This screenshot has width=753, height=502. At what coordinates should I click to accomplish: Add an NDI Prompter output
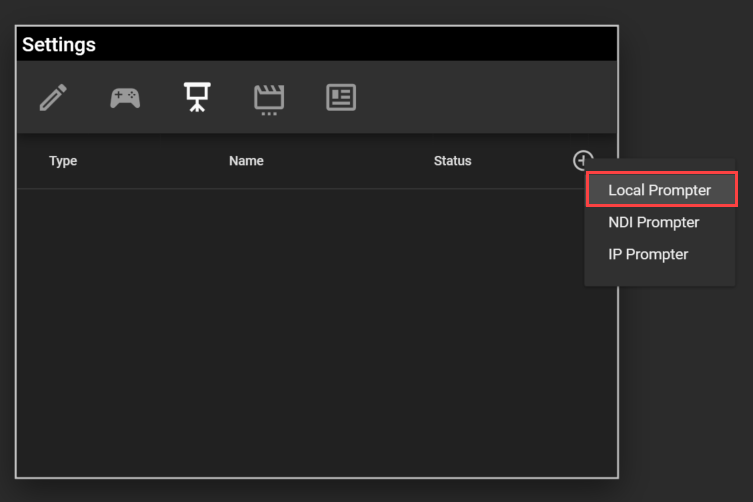[654, 222]
